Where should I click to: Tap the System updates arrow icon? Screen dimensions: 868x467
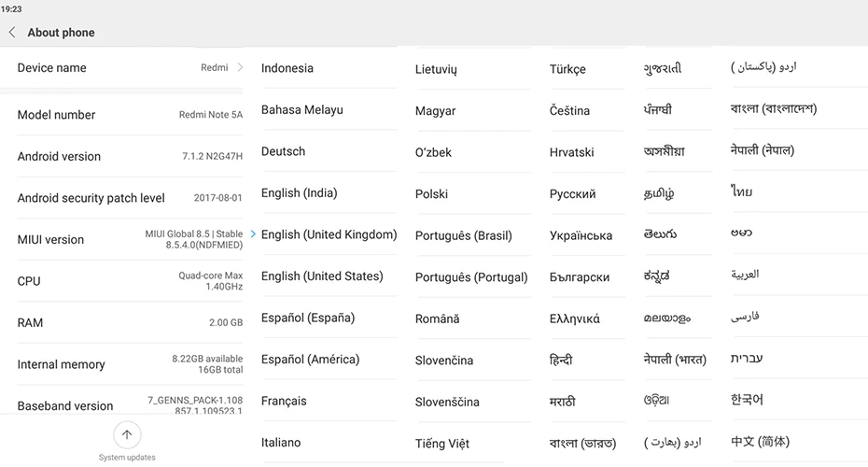click(x=127, y=435)
